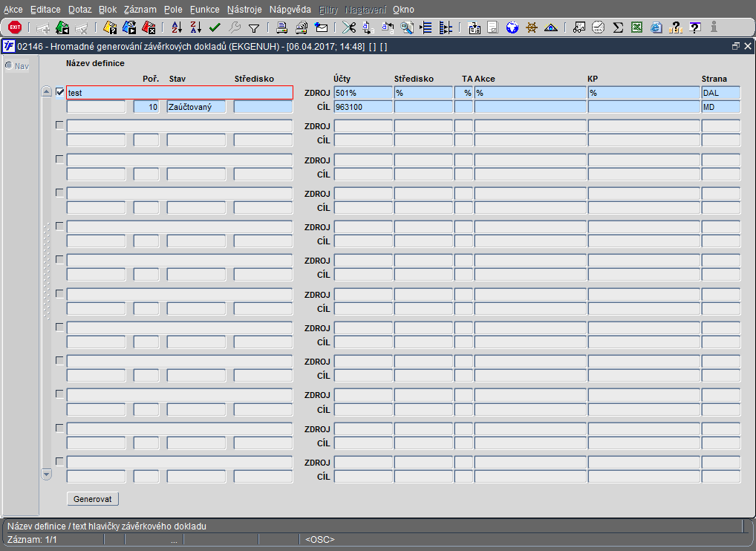756x551 pixels.
Task: Click the record scrollbar up arrow
Action: coord(46,91)
